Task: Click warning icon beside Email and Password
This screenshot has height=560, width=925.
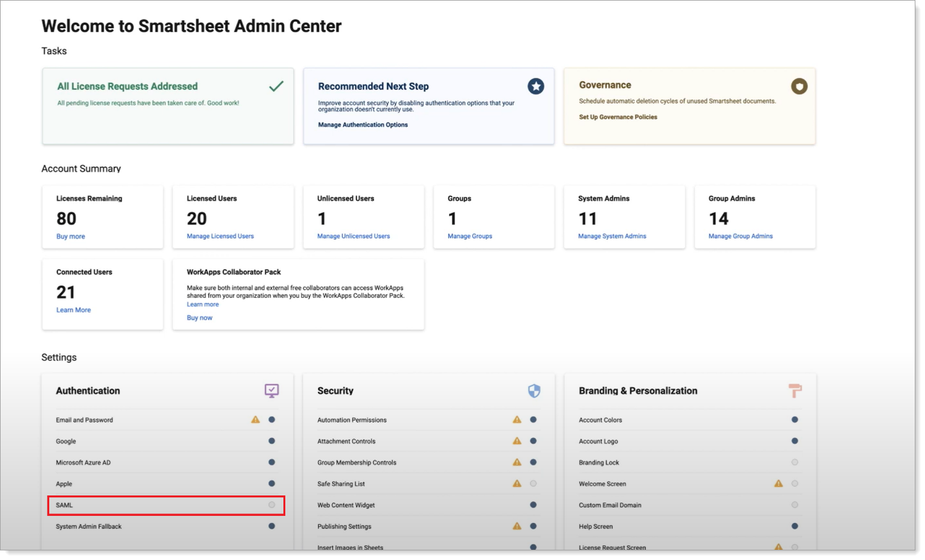Action: (x=255, y=420)
